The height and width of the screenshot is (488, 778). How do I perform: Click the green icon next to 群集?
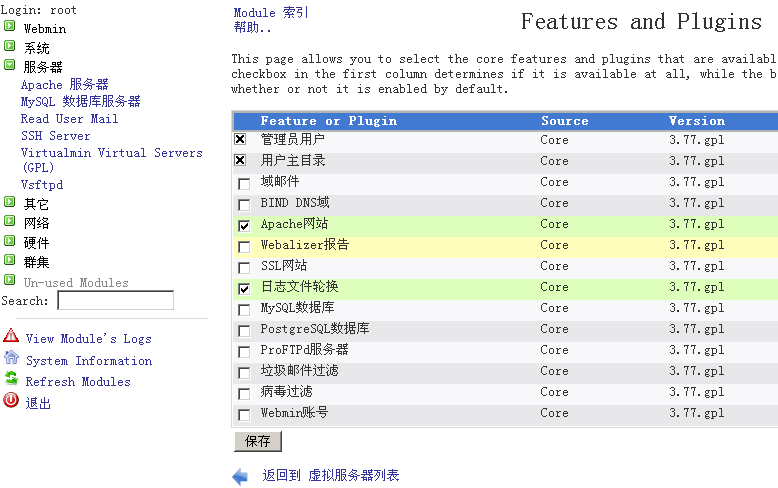pyautogui.click(x=9, y=259)
